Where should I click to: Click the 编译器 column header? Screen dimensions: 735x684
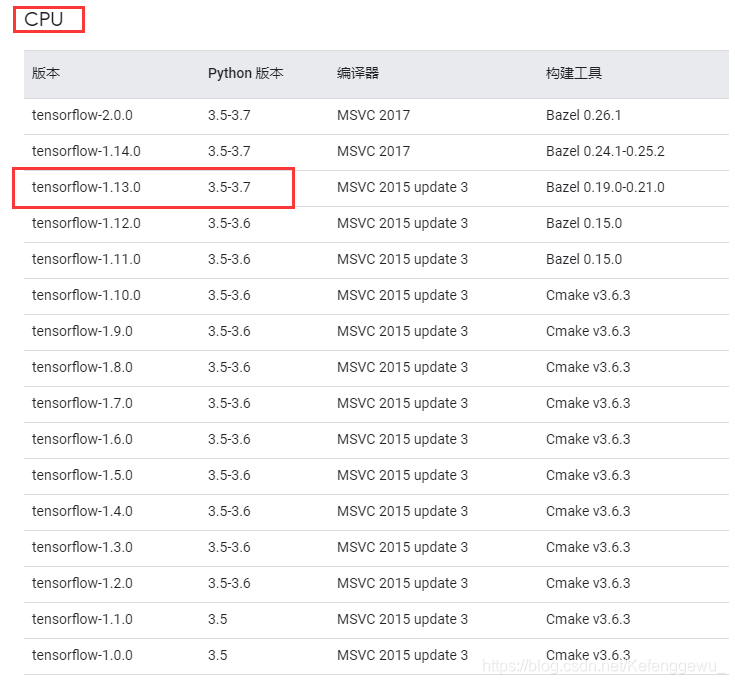click(358, 73)
